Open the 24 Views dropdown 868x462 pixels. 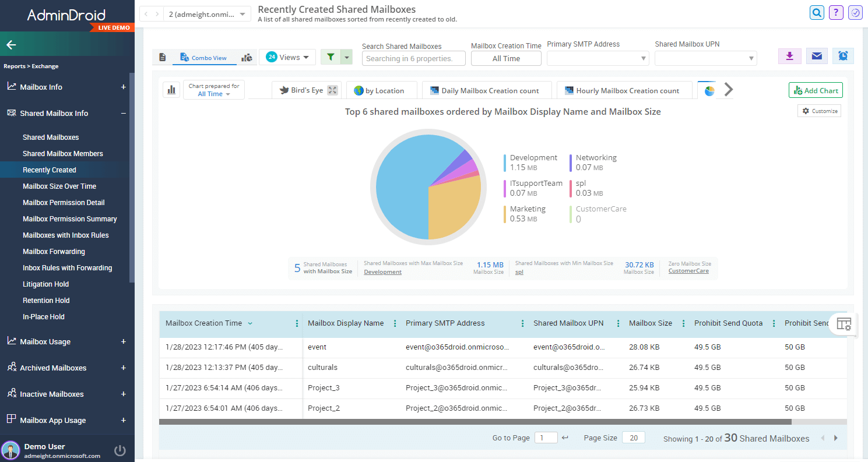pyautogui.click(x=287, y=57)
